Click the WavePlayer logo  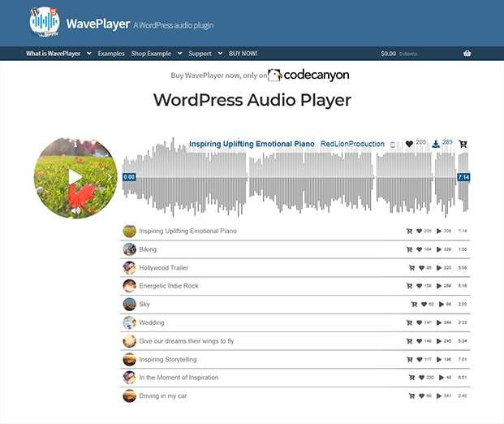(x=45, y=22)
